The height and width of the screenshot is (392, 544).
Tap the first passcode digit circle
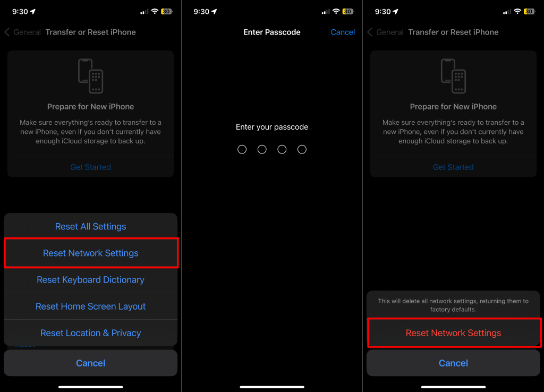point(242,149)
